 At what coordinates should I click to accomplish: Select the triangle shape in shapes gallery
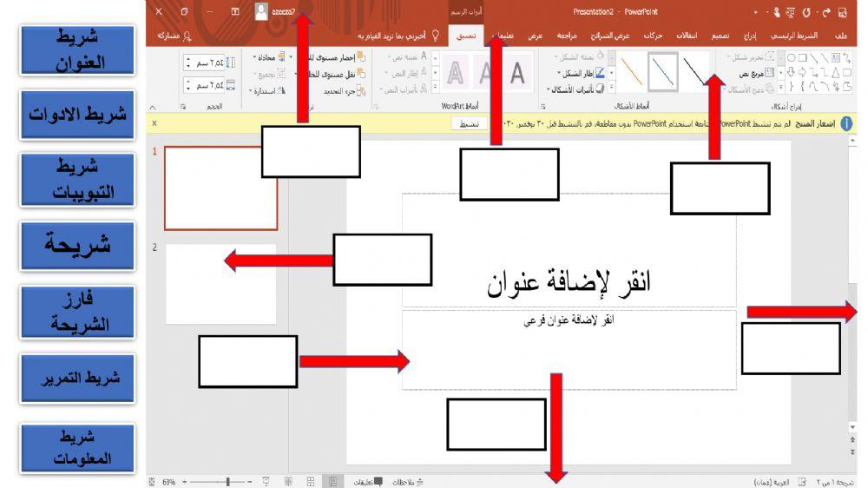pos(835,72)
